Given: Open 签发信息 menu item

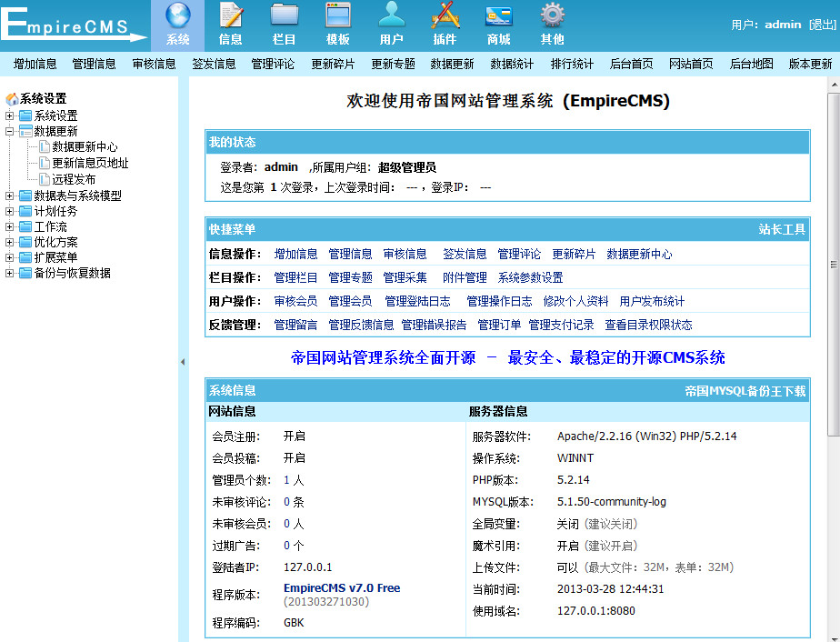Looking at the screenshot, I should pyautogui.click(x=214, y=65).
